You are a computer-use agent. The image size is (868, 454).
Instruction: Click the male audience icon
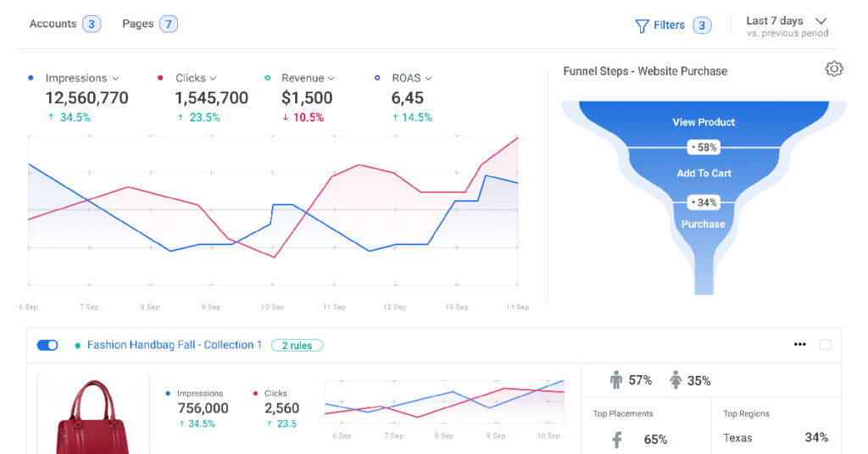coord(616,380)
